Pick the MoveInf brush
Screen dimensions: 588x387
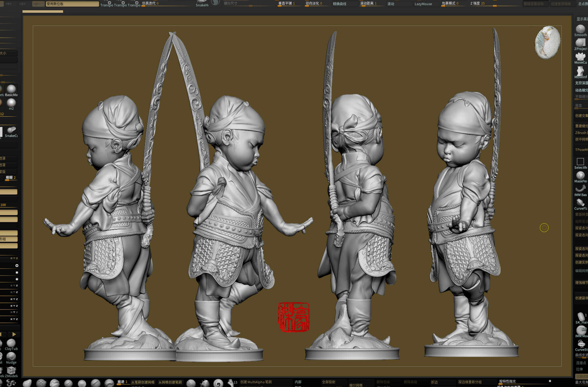point(580,73)
